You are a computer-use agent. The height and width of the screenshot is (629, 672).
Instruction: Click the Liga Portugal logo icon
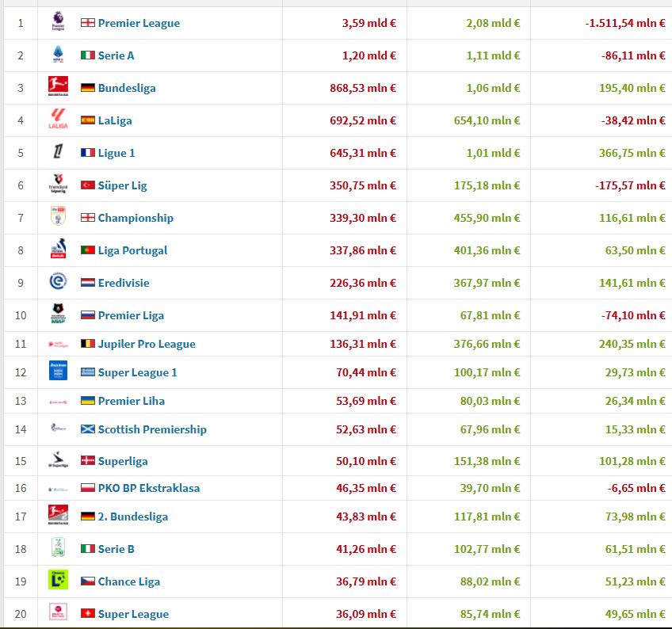(58, 250)
